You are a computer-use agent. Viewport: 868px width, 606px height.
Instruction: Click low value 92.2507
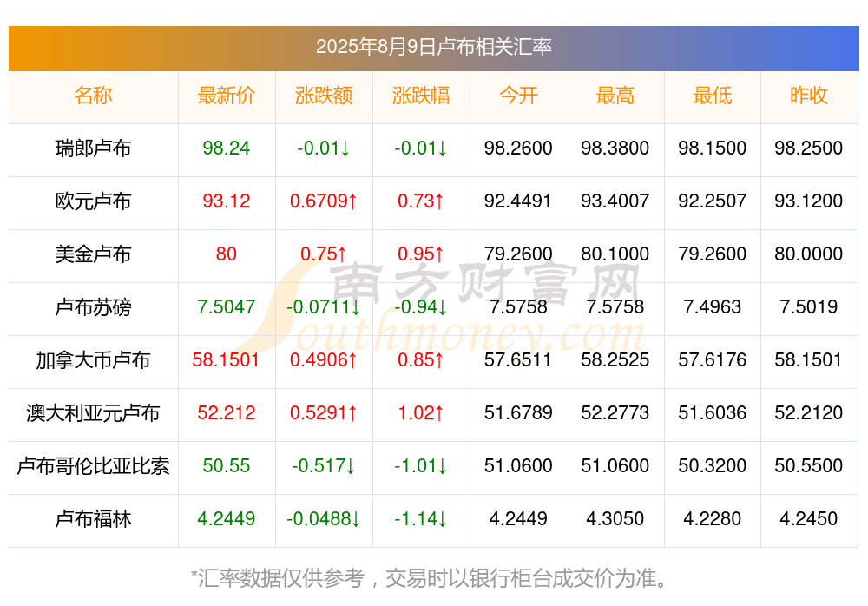[x=713, y=201]
